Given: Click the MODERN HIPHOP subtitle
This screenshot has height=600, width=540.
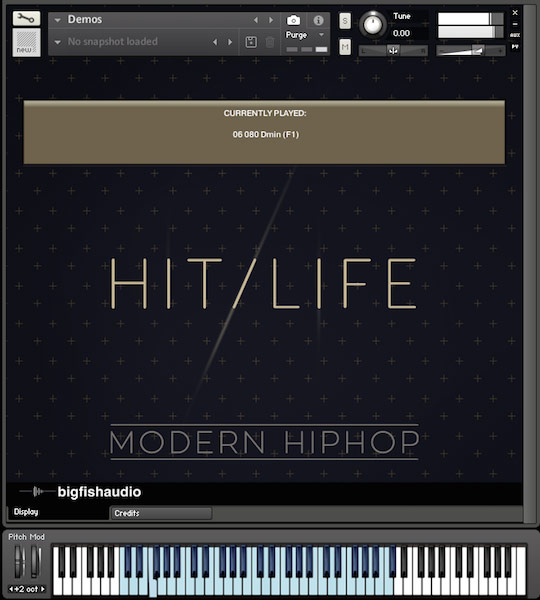Looking at the screenshot, I should 264,442.
